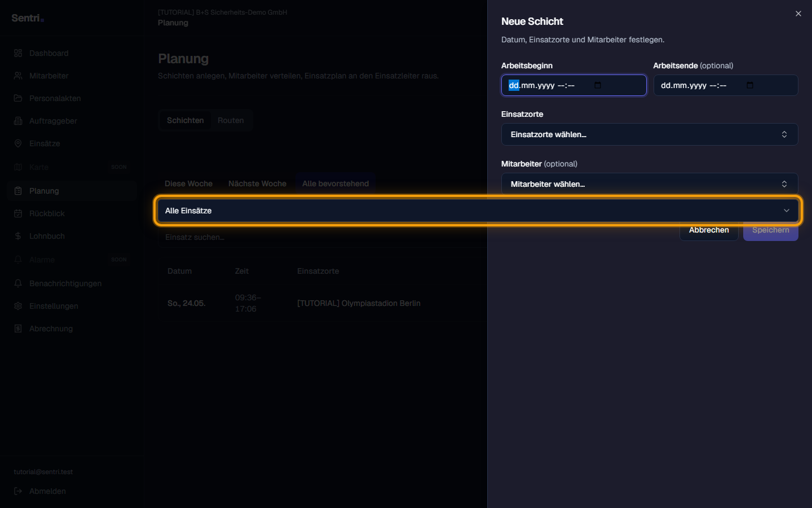Click the Einsätze location pin icon
This screenshot has width=812, height=508.
coord(18,143)
